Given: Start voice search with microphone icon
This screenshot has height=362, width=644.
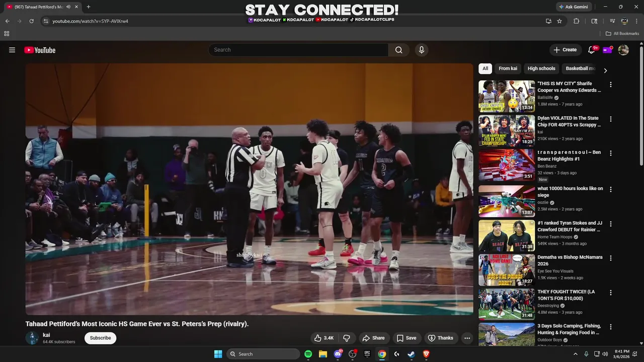Looking at the screenshot, I should coord(422,50).
